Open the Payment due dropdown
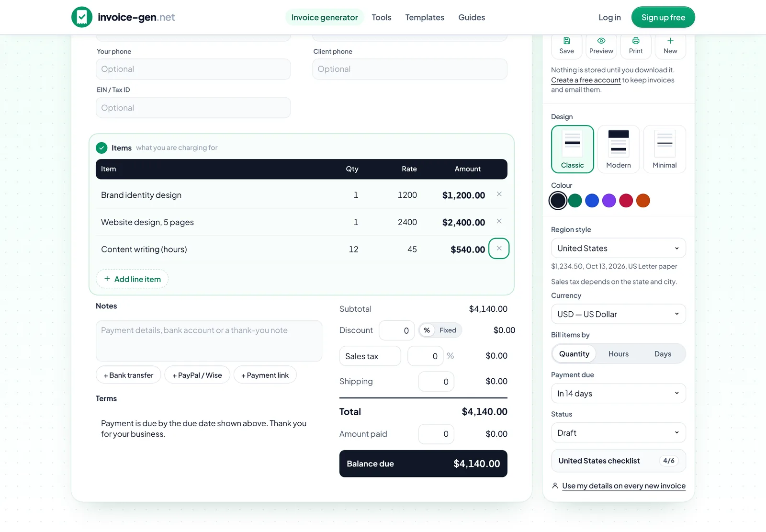 click(619, 393)
